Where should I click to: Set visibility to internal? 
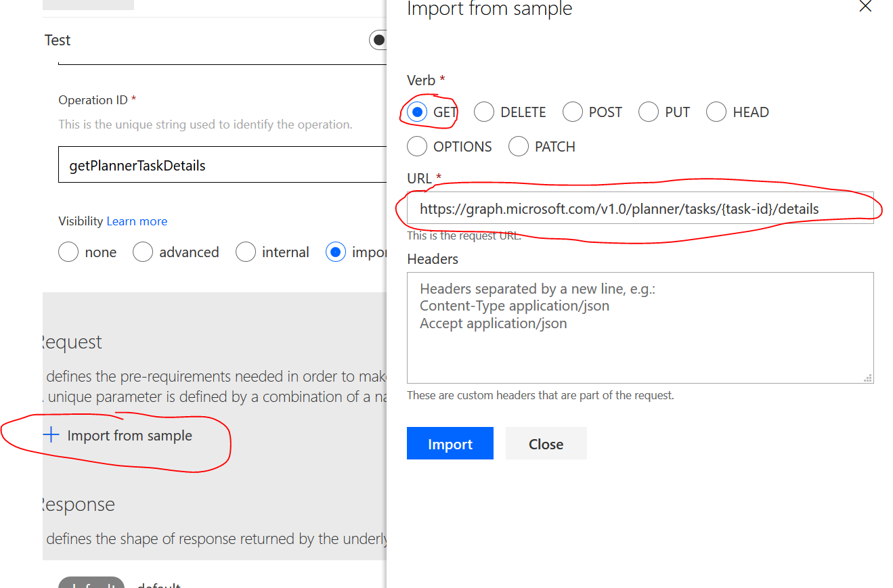click(246, 252)
